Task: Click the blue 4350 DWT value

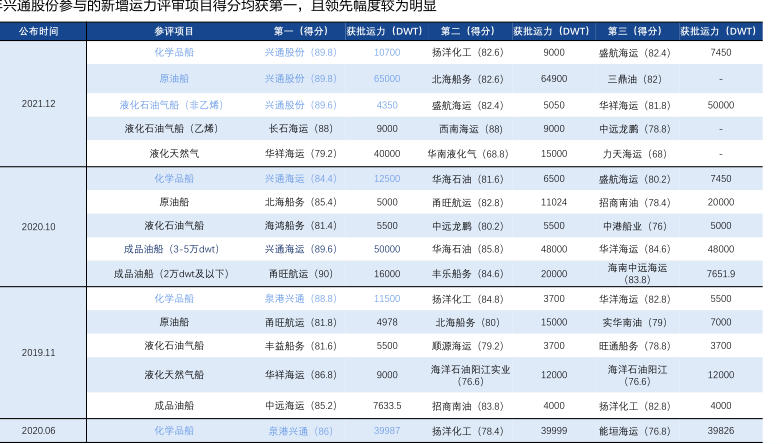Action: (387, 104)
